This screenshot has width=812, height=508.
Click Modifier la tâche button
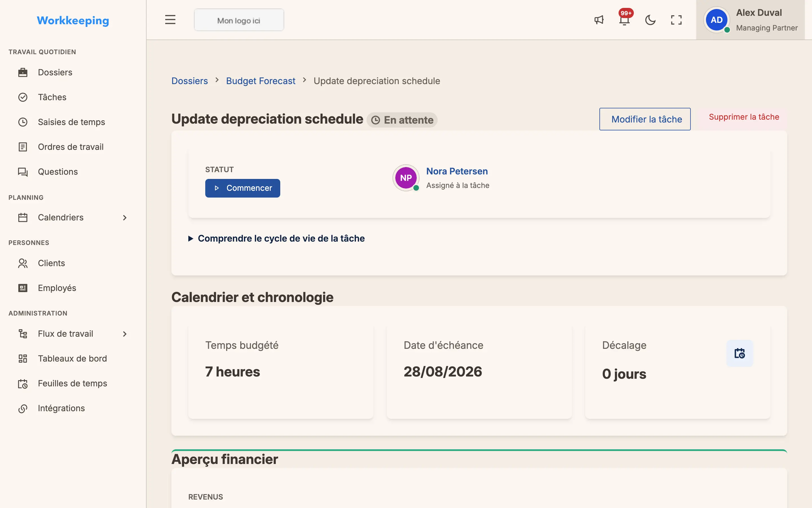tap(645, 119)
